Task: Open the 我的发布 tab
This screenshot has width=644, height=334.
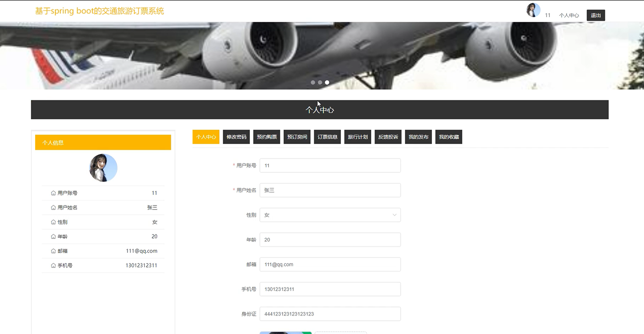Action: (418, 137)
